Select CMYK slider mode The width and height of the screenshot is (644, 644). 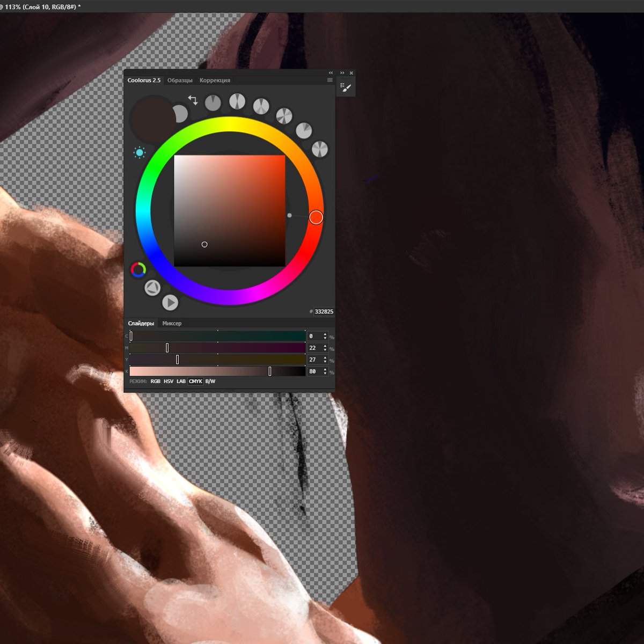click(x=195, y=382)
